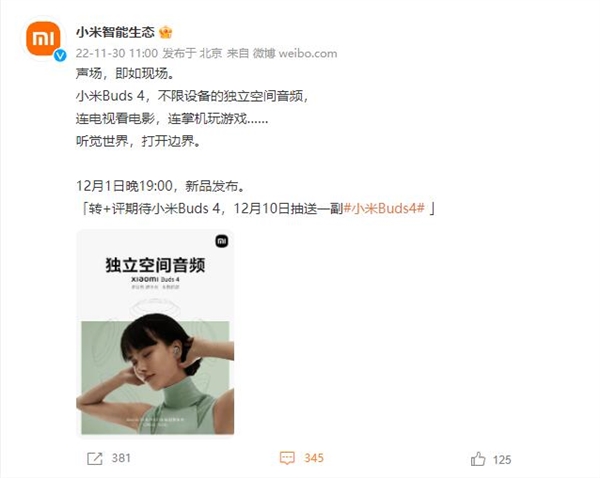Viewport: 600px width, 478px height.
Task: Click the comment count 345
Action: click(314, 458)
